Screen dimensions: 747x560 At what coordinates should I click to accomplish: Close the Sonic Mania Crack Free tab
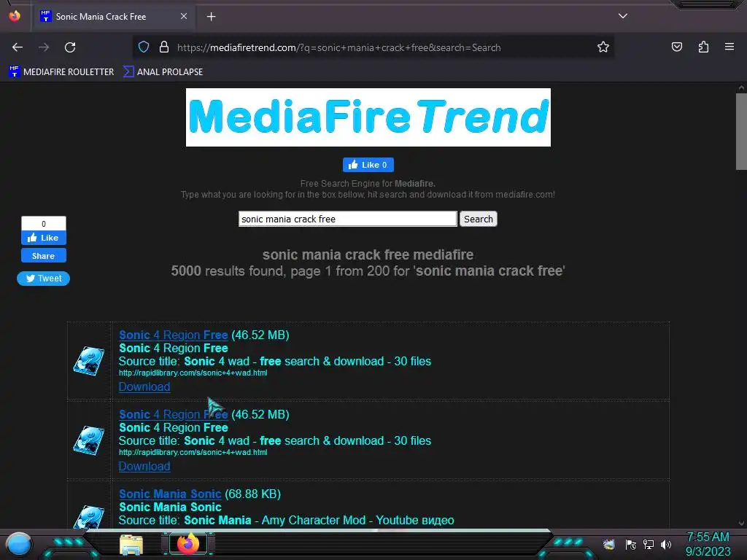(184, 16)
